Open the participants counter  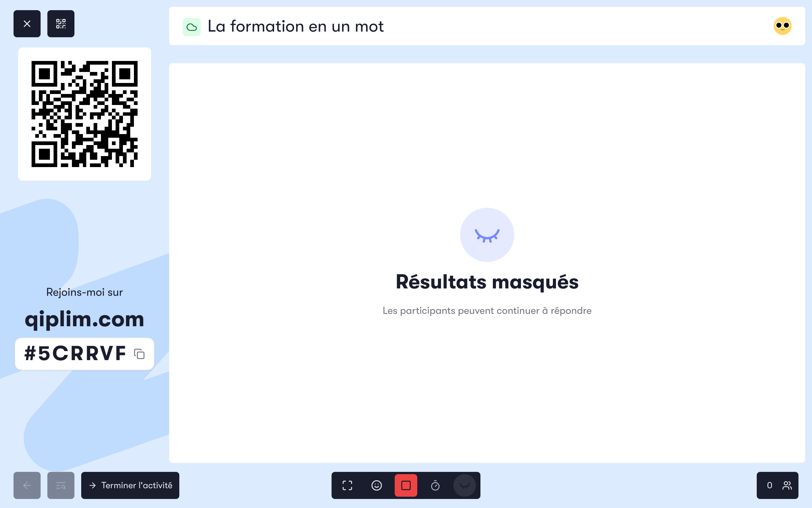pyautogui.click(x=777, y=485)
